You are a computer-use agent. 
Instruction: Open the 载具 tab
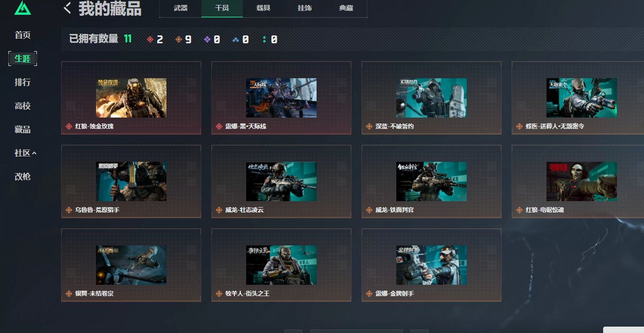click(263, 8)
